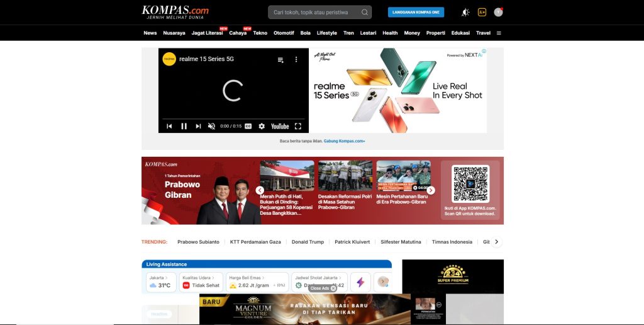This screenshot has width=644, height=325.
Task: Select trending topic Silfester Matutina
Action: tap(401, 242)
